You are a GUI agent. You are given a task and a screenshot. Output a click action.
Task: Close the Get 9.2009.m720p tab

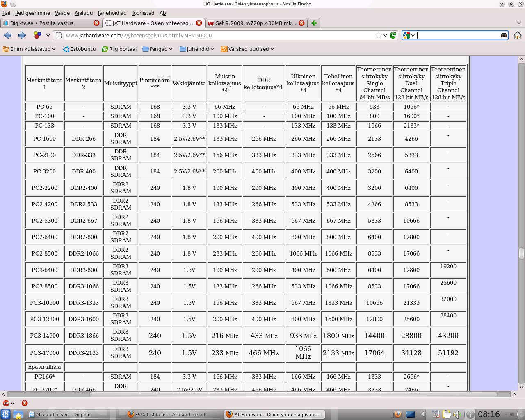(x=301, y=23)
